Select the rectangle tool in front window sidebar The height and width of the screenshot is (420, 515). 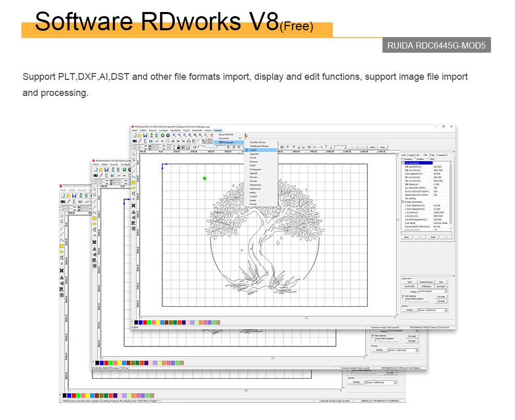(x=134, y=182)
